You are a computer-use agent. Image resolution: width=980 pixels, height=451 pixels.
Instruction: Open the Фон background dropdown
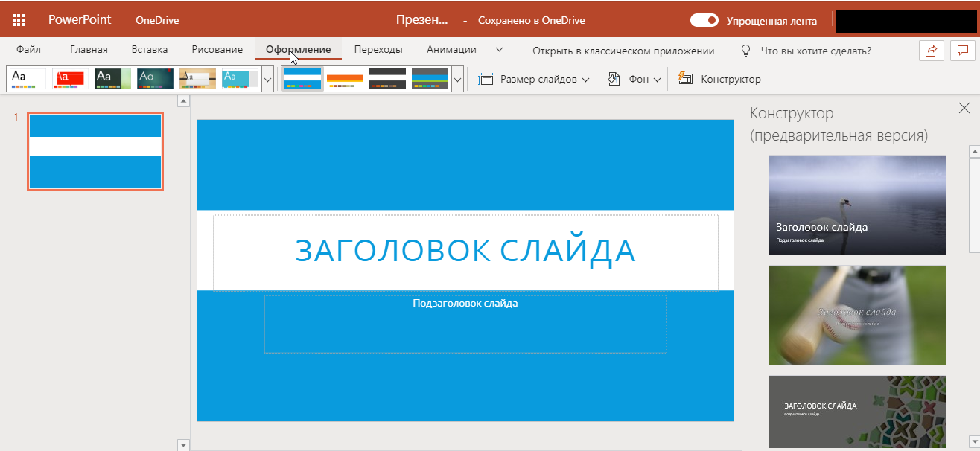click(634, 79)
